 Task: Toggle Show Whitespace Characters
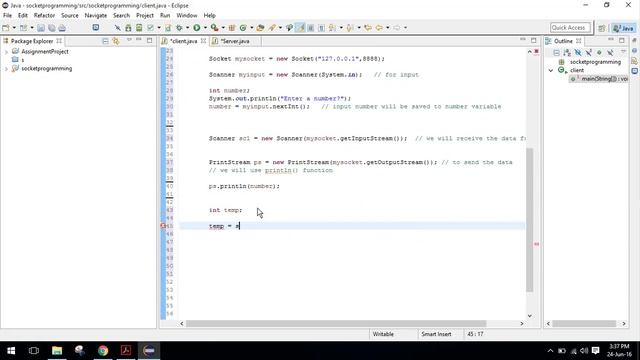click(321, 28)
